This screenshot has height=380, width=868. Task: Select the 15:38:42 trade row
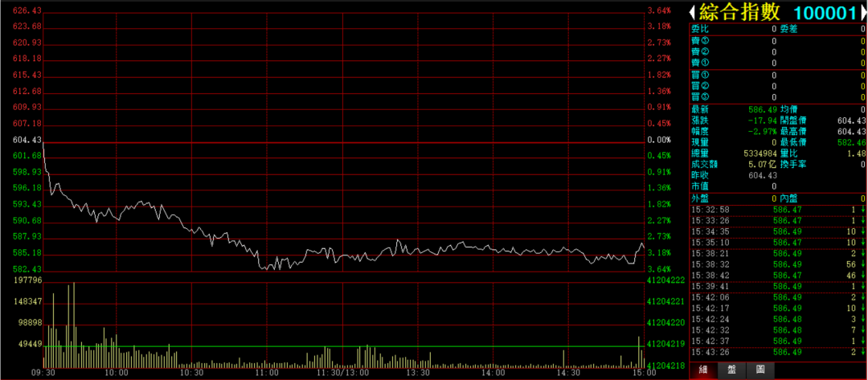tap(778, 275)
